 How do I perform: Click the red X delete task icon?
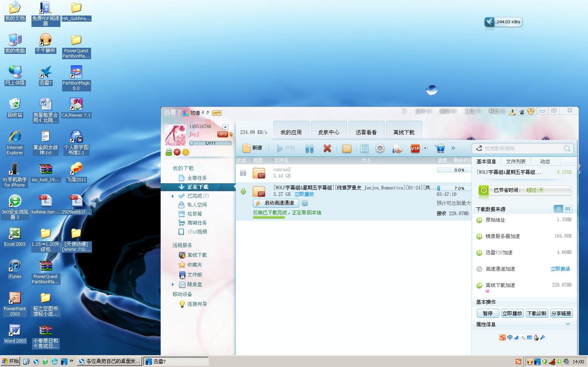327,149
